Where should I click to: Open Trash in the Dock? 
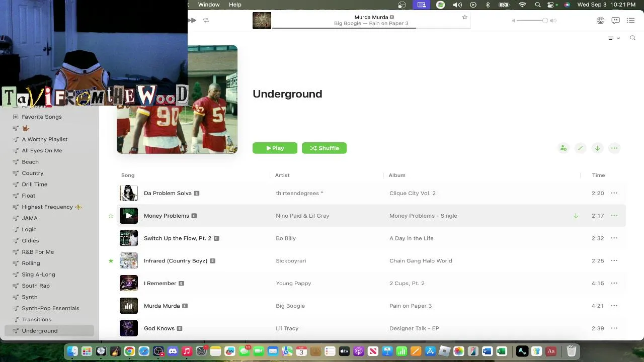[571, 351]
